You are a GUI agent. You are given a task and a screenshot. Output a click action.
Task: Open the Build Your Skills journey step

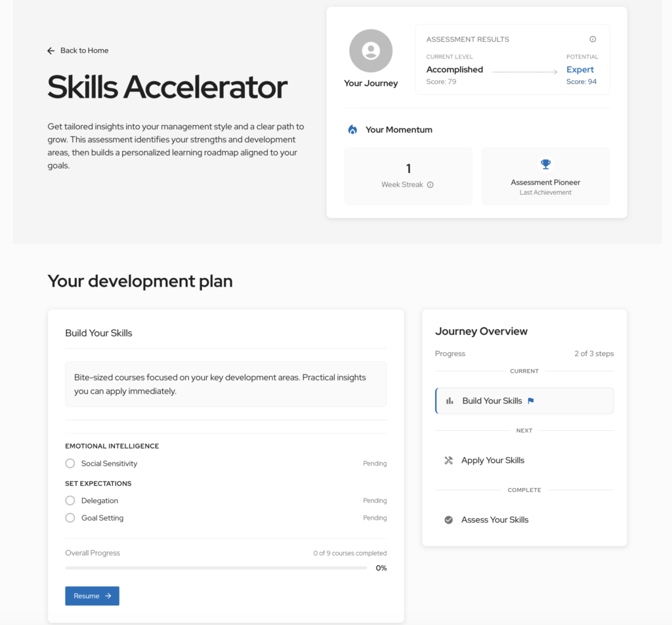(492, 401)
